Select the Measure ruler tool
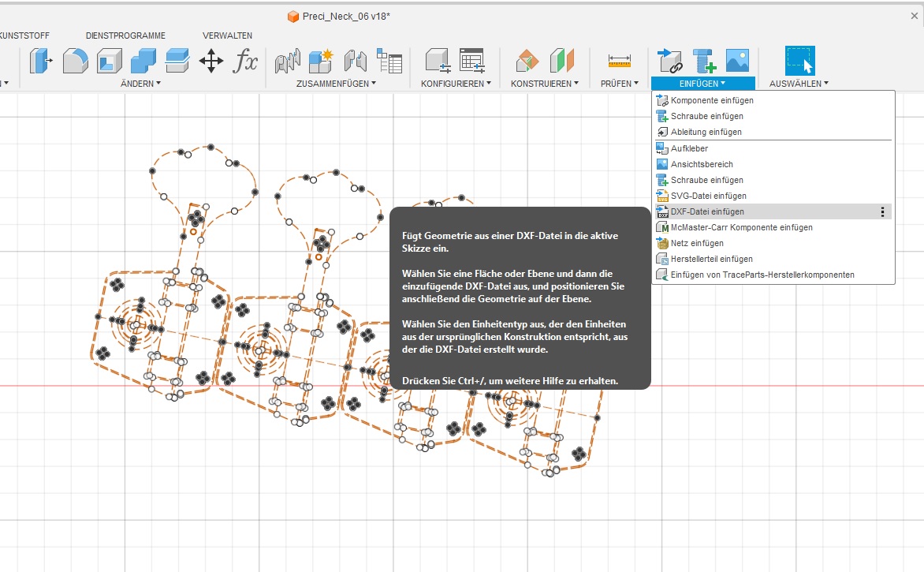This screenshot has width=924, height=572. [620, 61]
